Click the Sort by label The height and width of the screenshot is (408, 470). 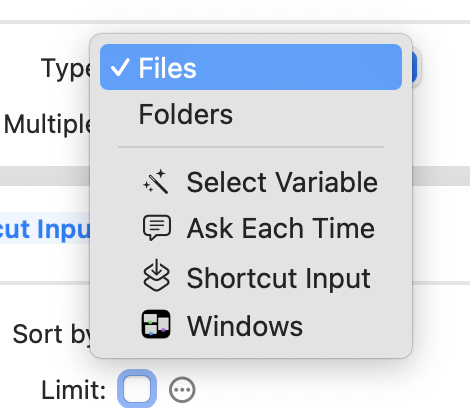(52, 334)
